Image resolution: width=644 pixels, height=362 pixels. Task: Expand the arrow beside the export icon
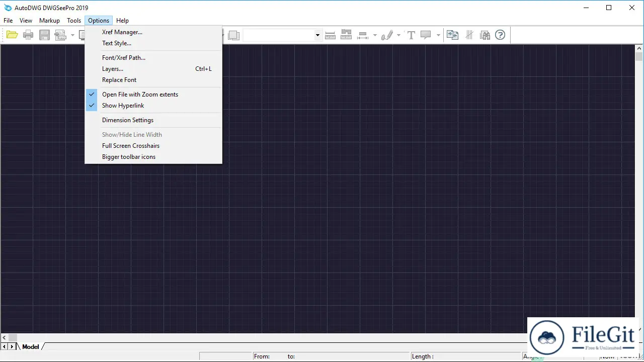click(x=72, y=35)
